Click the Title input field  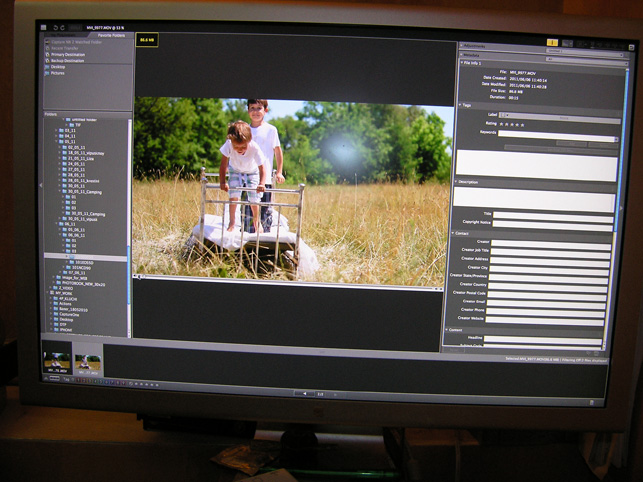(x=553, y=217)
